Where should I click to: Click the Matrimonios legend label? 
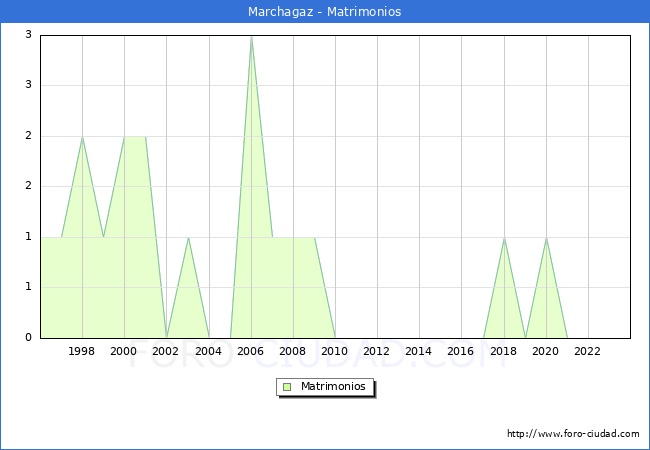click(333, 387)
